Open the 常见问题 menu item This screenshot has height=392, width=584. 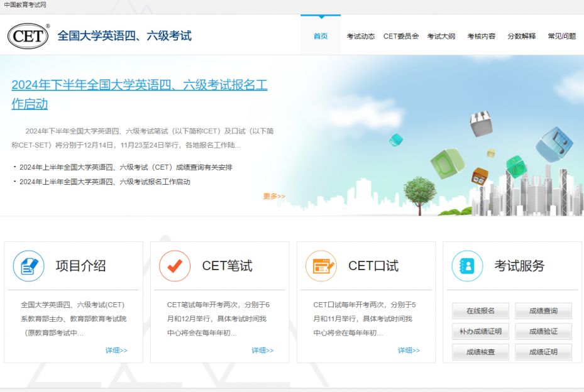pos(562,36)
